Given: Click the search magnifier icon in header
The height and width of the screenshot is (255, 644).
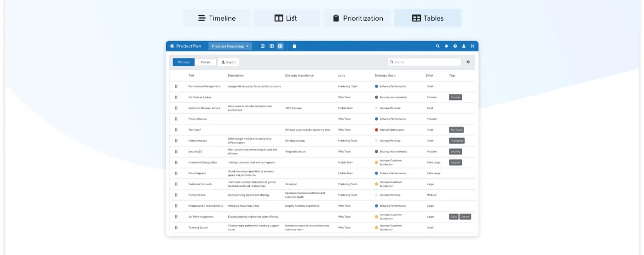Looking at the screenshot, I should point(438,46).
